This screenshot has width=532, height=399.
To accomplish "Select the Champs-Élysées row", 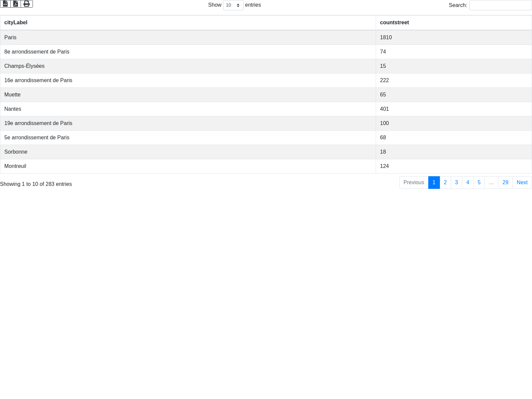I will click(x=188, y=66).
